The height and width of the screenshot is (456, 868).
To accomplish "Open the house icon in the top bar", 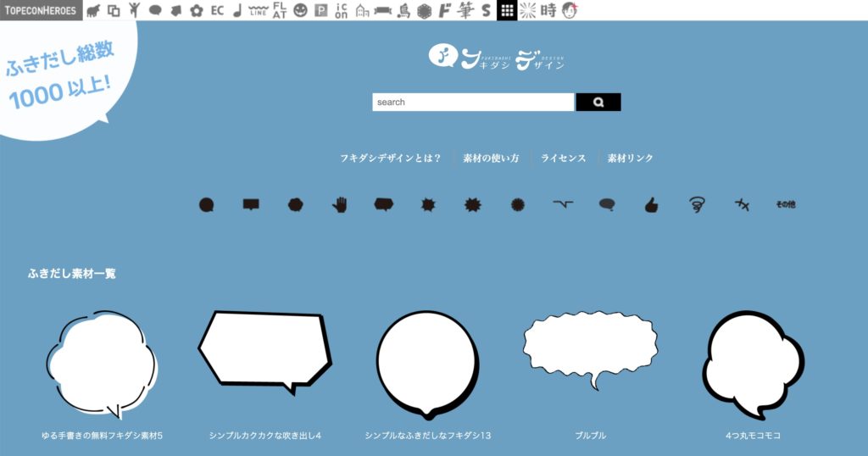I will click(x=362, y=10).
